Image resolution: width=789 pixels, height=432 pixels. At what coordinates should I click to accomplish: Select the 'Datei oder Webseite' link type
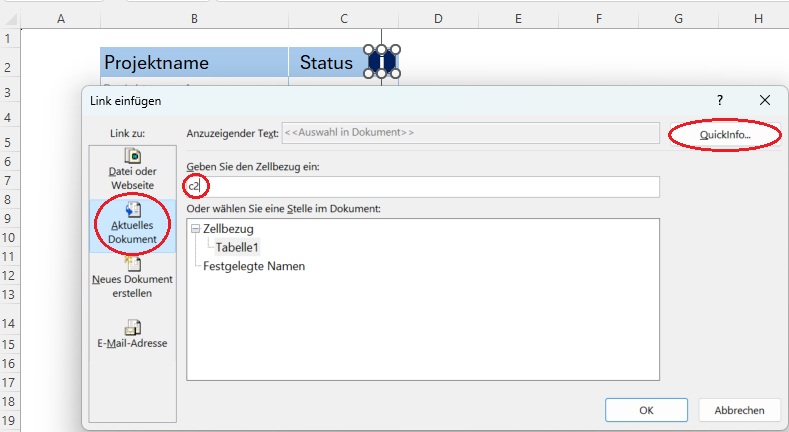click(x=132, y=171)
